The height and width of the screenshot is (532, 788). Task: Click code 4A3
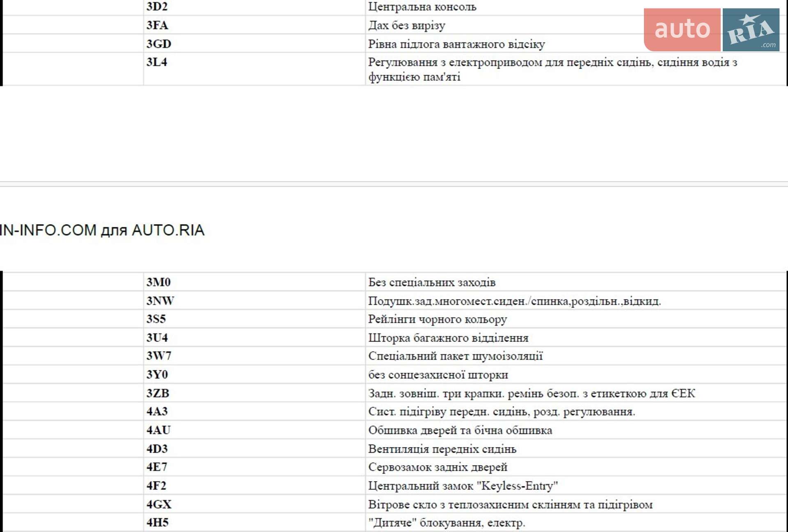pos(157,411)
